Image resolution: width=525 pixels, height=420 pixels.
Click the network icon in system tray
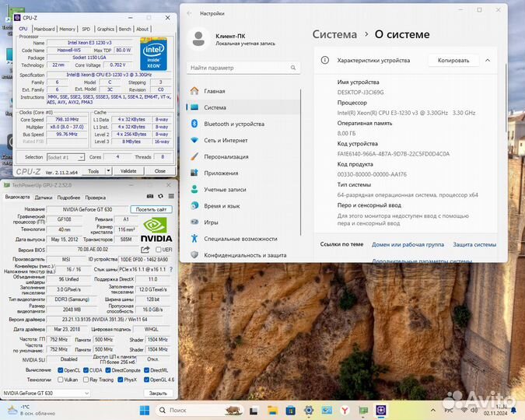464,411
